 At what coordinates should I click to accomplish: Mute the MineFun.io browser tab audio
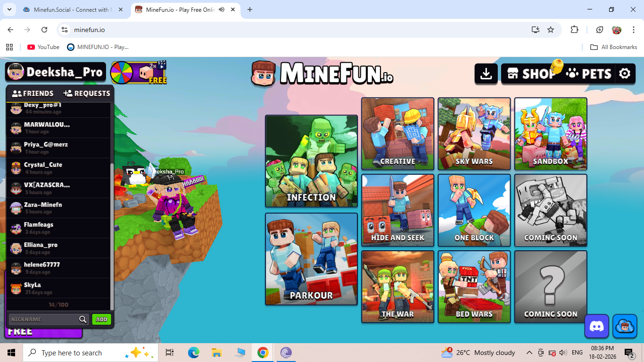[x=222, y=9]
